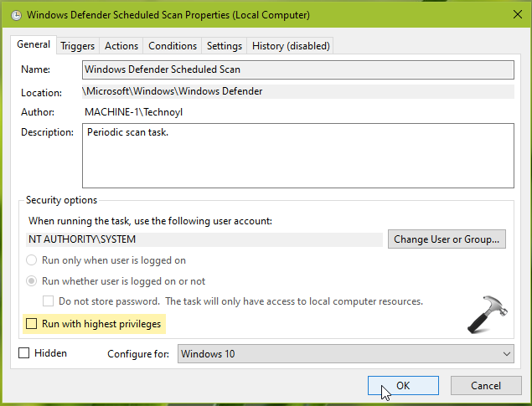Click the NT AUTHORITY\SYSTEM account field
Viewport: 532px width, 406px height.
[x=204, y=239]
